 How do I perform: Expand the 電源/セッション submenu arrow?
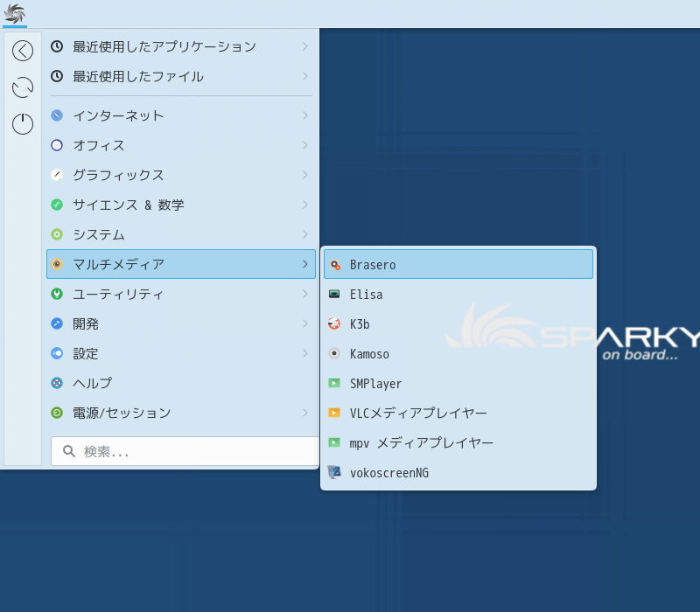[x=304, y=413]
